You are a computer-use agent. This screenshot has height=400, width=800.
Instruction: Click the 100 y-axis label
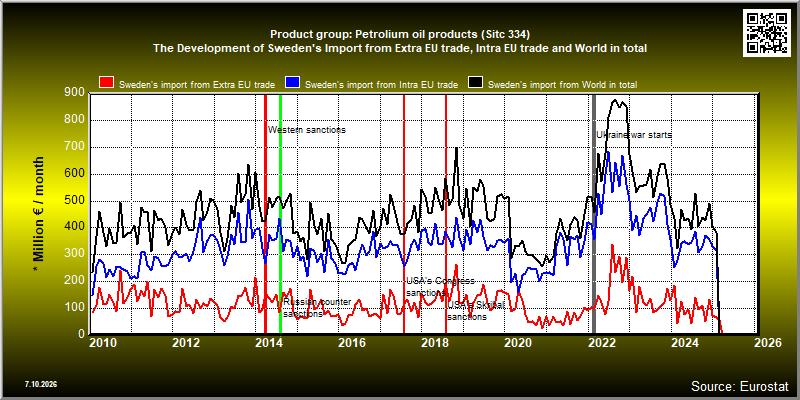pyautogui.click(x=74, y=308)
